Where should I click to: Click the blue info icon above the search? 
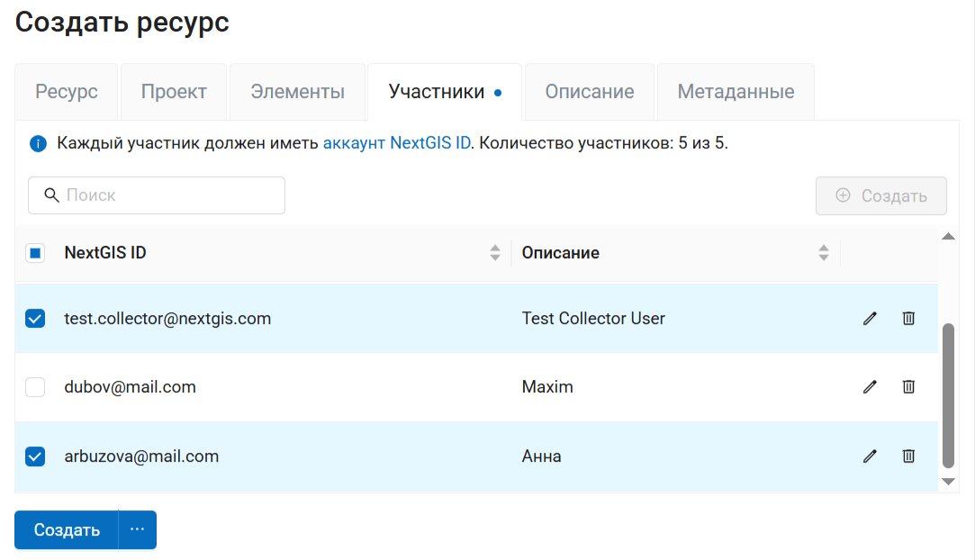[x=38, y=144]
